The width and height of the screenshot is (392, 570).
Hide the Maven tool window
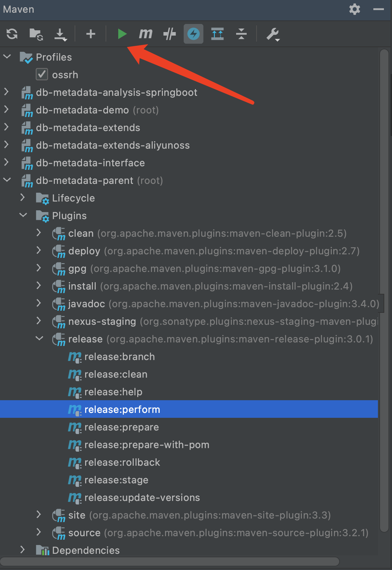pos(379,9)
